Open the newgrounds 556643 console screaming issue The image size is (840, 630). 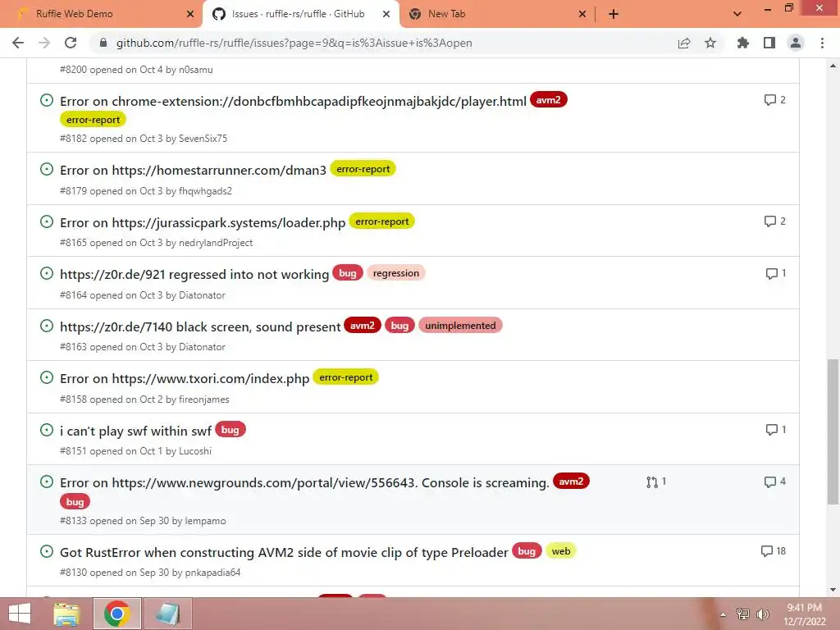[305, 482]
